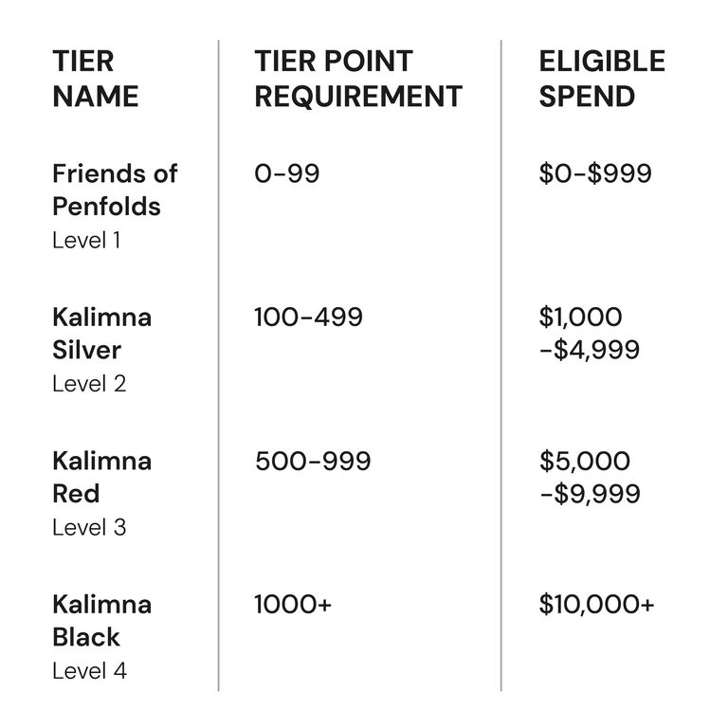Select the 0-99 tier point value

point(286,173)
